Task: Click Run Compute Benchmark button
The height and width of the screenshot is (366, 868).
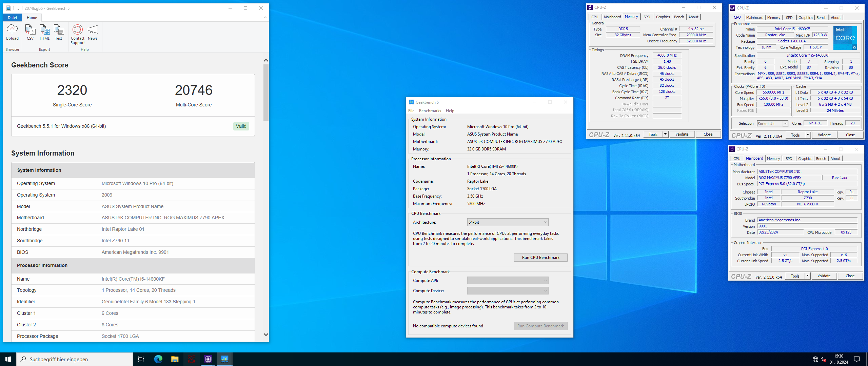Action: pyautogui.click(x=540, y=326)
